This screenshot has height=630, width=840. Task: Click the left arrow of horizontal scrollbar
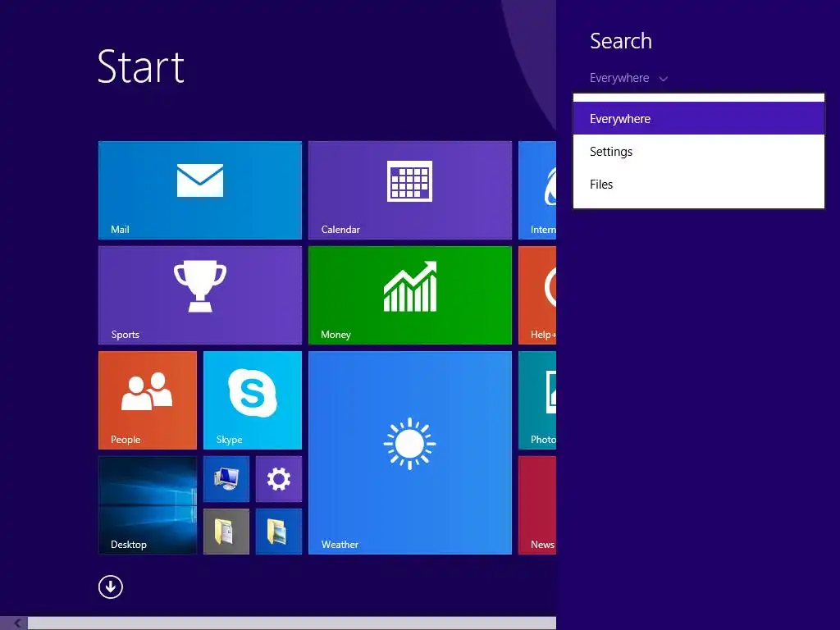[x=17, y=623]
